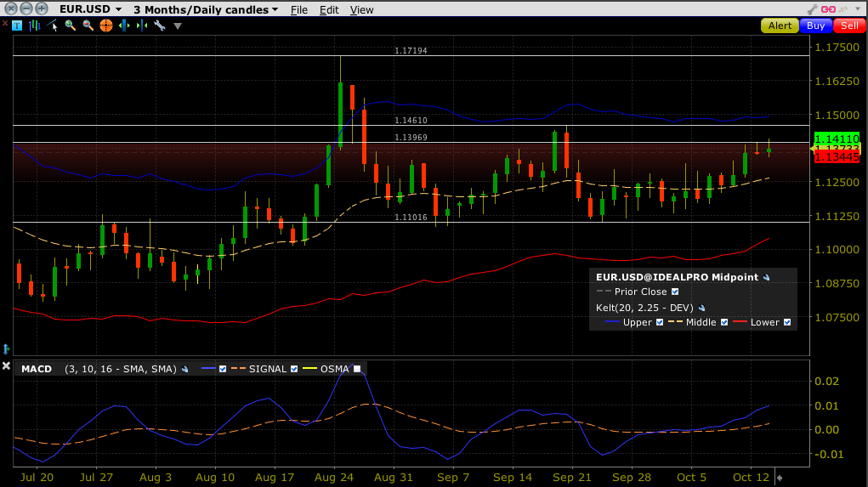The width and height of the screenshot is (868, 487).
Task: Open the Edit menu
Action: click(x=329, y=10)
